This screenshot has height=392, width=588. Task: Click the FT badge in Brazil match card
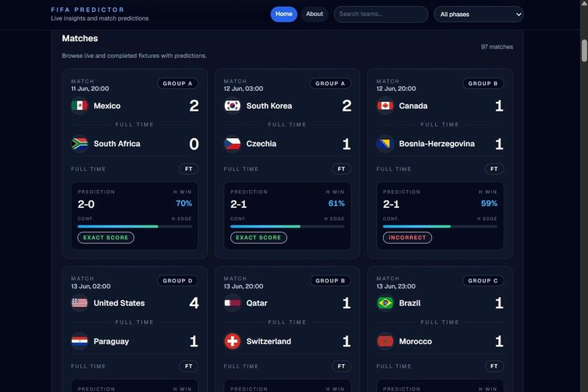[494, 366]
